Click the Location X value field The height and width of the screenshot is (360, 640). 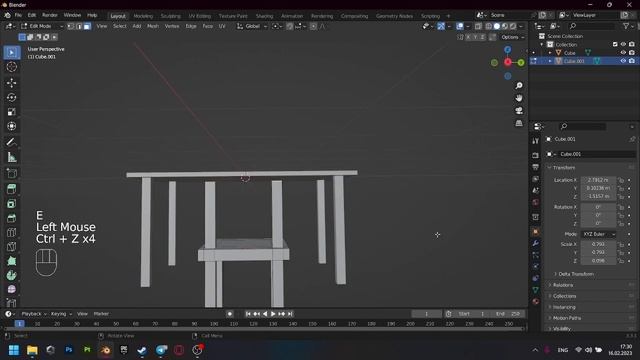tap(598, 180)
